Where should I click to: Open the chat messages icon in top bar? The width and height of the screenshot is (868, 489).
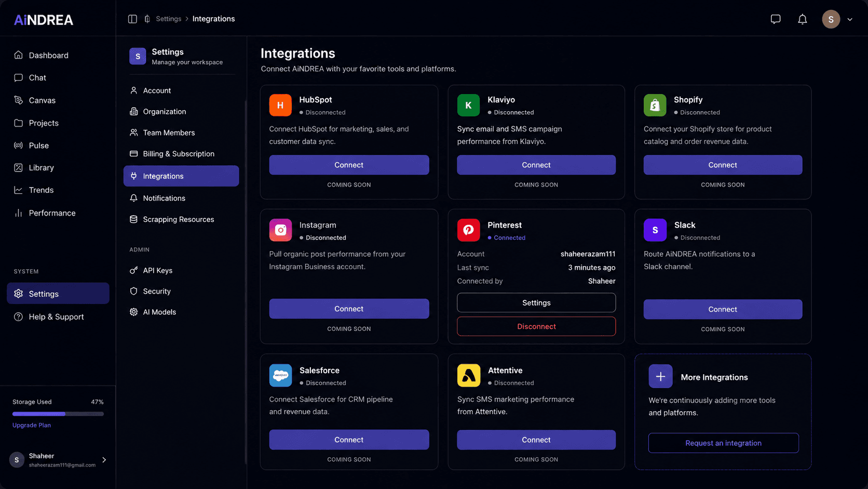(x=776, y=19)
